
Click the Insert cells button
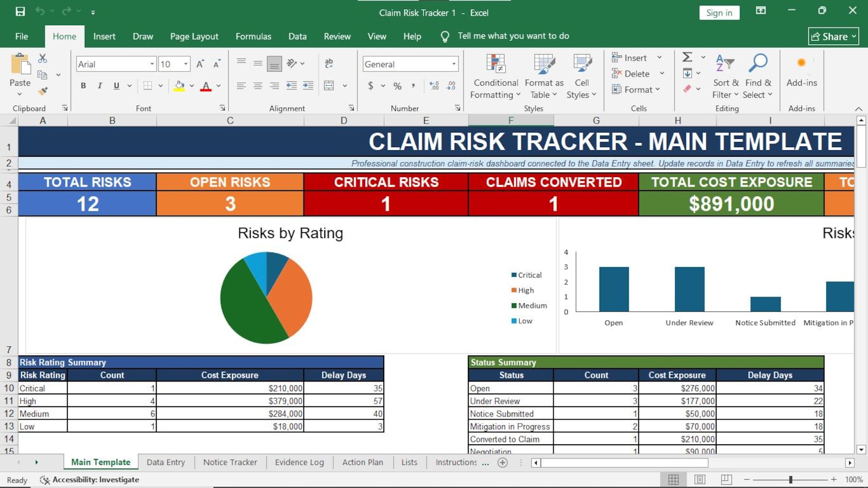pos(630,57)
